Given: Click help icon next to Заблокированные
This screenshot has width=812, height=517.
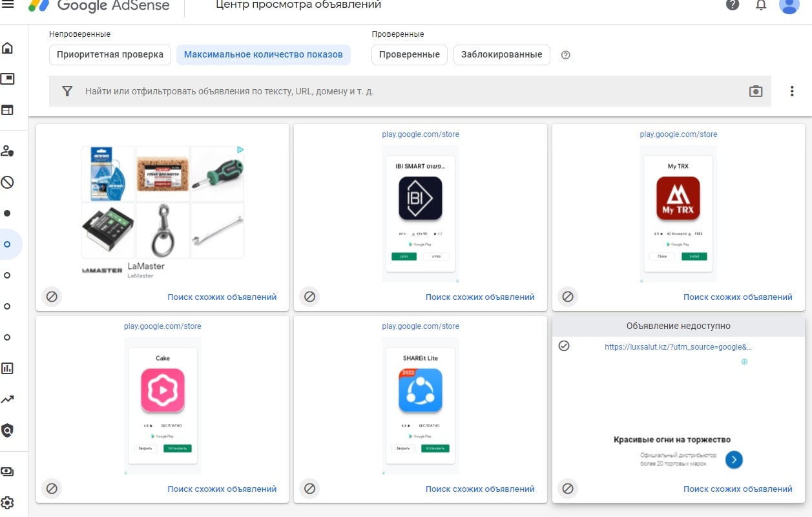Looking at the screenshot, I should [x=566, y=55].
